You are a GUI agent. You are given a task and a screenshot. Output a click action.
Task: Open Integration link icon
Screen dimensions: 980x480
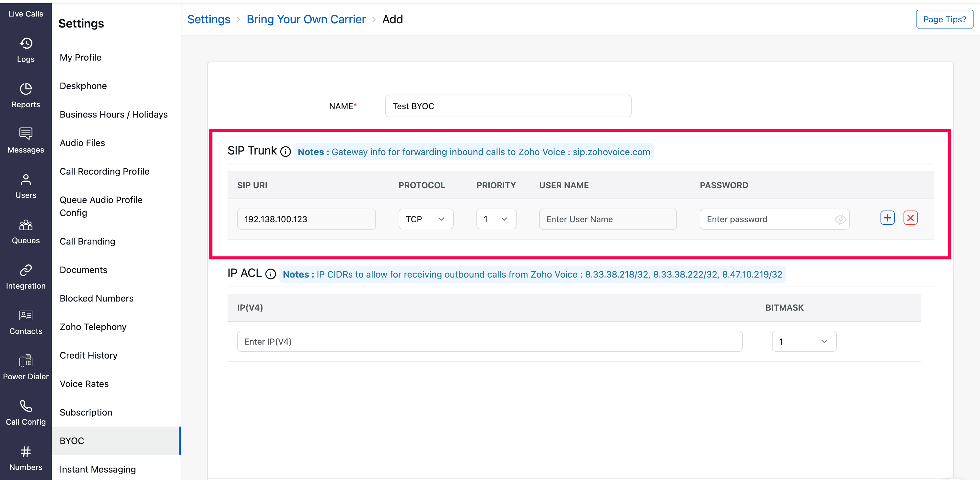(x=26, y=270)
